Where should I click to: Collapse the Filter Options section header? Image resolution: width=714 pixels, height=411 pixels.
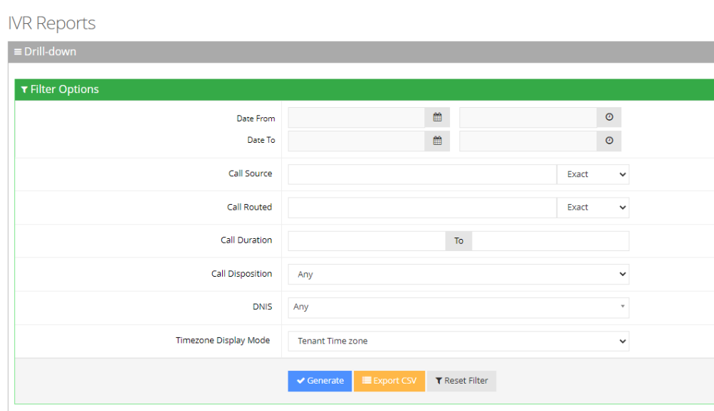pyautogui.click(x=60, y=89)
